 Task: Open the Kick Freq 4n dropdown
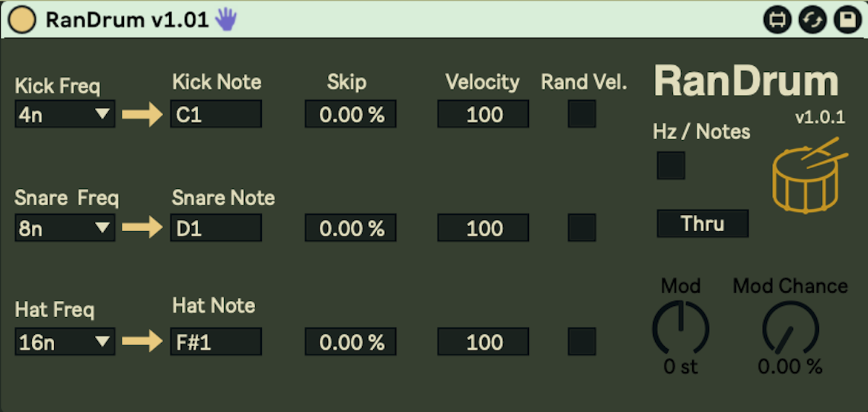pos(65,115)
